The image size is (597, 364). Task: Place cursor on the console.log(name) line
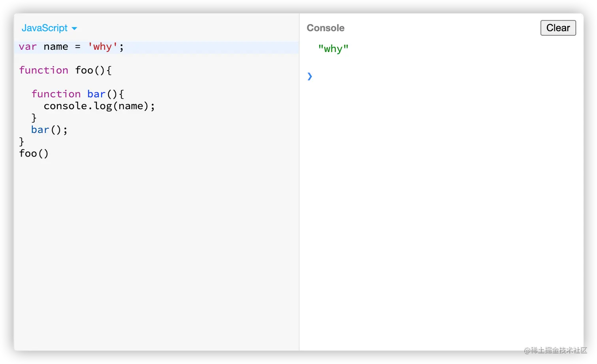(99, 106)
